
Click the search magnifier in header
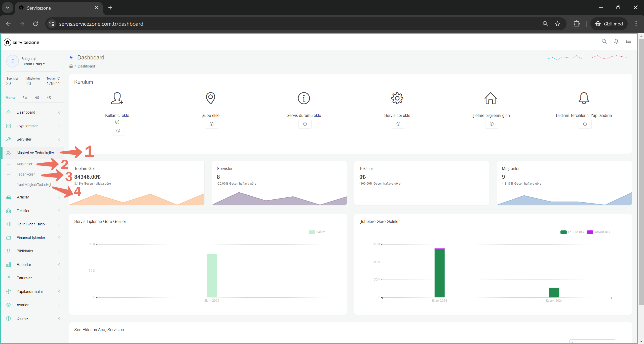[x=604, y=42]
